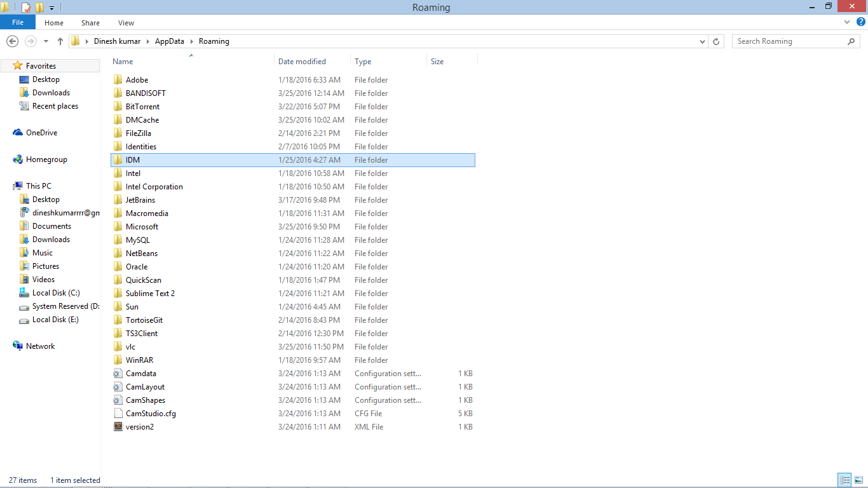
Task: Go back with the Back arrow button
Action: (12, 41)
